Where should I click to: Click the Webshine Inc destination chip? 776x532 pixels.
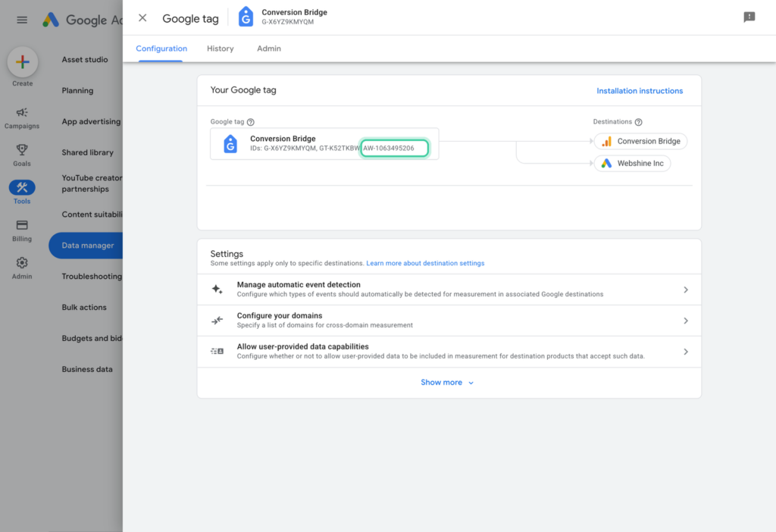point(633,163)
